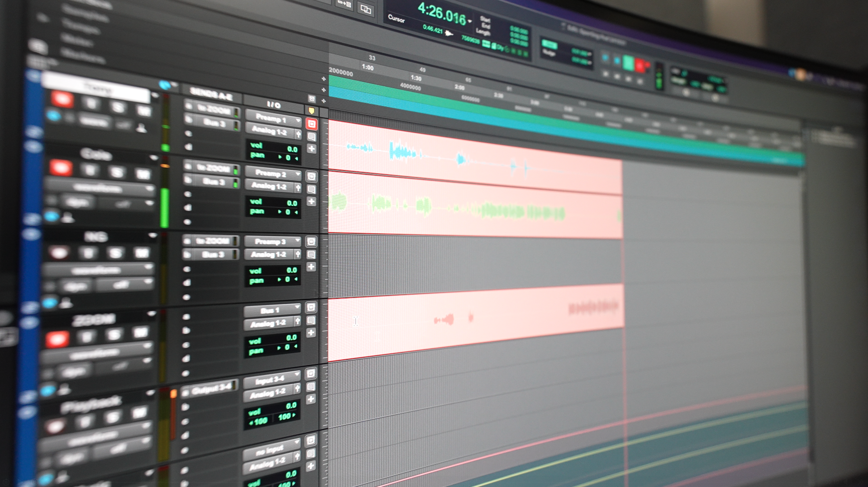Click the plus icon in the Input 3-4 track

pos(311,399)
